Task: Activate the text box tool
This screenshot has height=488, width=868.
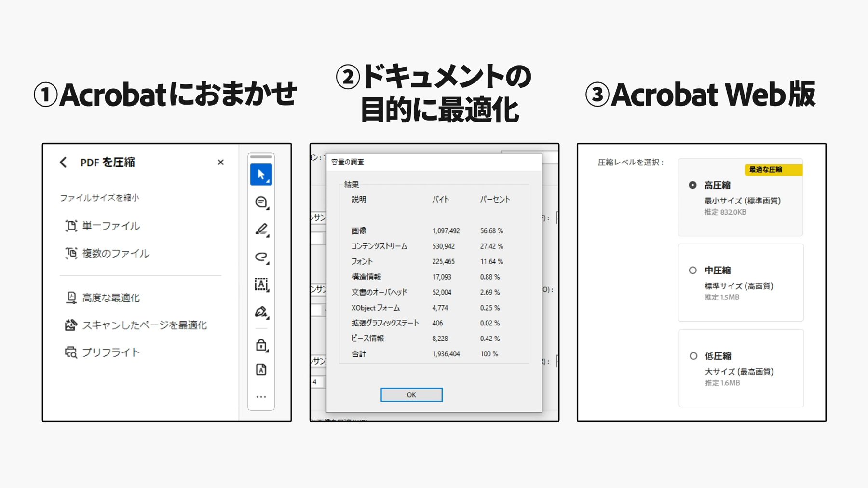Action: coord(261,285)
